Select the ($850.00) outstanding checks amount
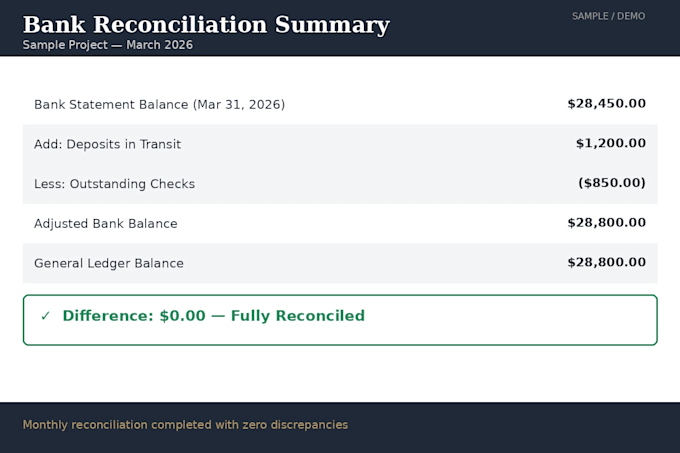This screenshot has height=453, width=680. 611,183
